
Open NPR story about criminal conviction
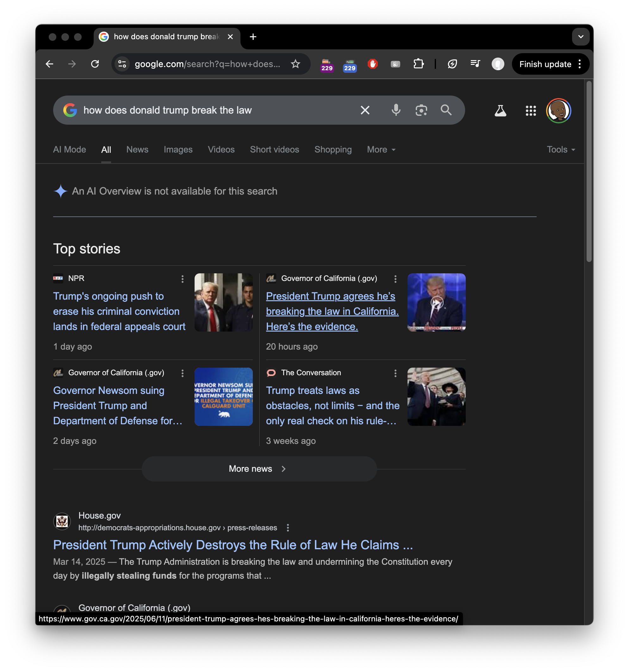pos(119,311)
